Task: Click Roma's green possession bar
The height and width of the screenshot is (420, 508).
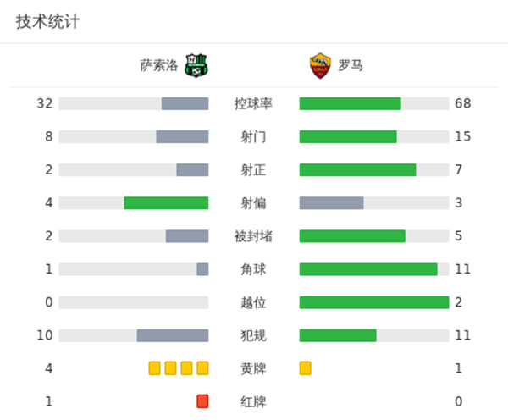Action: click(350, 103)
